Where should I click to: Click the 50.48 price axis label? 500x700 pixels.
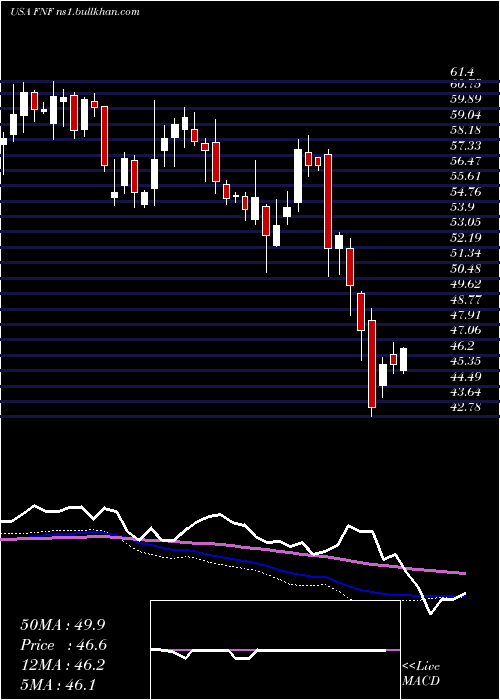[x=466, y=269]
